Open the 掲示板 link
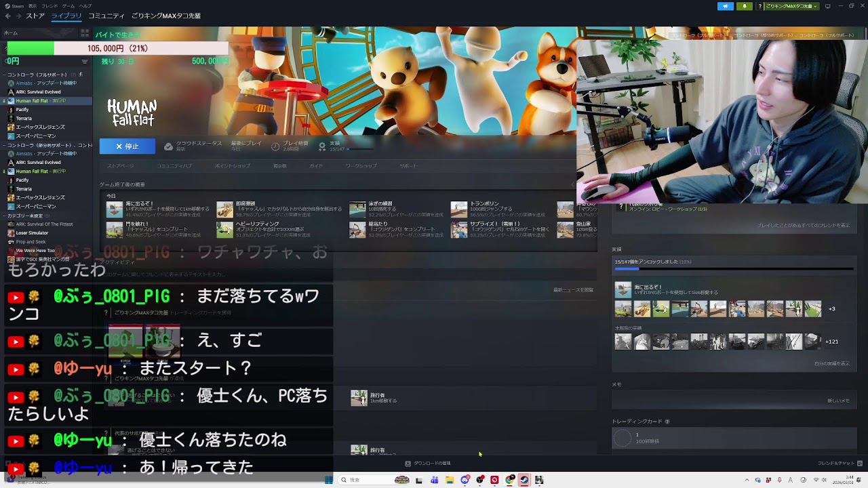The width and height of the screenshot is (868, 488). tap(280, 166)
